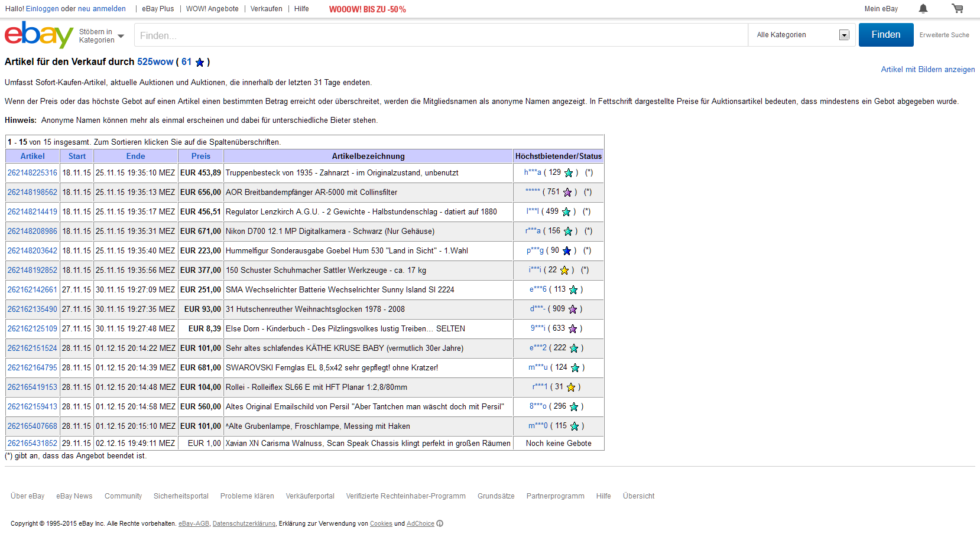Click the blue star next to seller 525wow

tap(200, 62)
